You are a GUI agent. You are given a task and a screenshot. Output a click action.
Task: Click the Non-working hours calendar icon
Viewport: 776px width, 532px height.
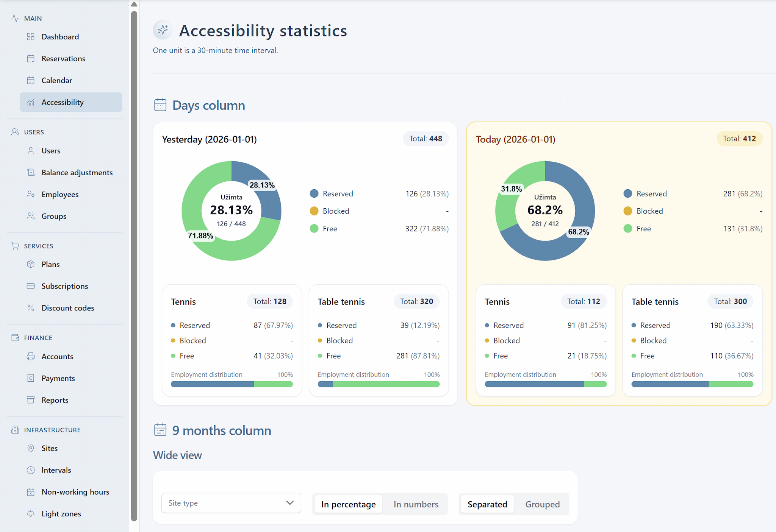(31, 492)
